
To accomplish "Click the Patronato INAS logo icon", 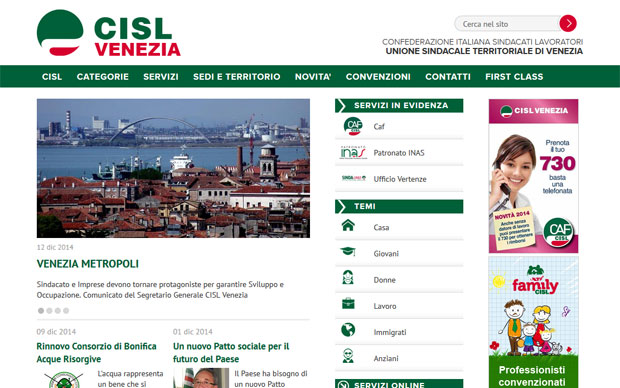I will click(x=353, y=152).
